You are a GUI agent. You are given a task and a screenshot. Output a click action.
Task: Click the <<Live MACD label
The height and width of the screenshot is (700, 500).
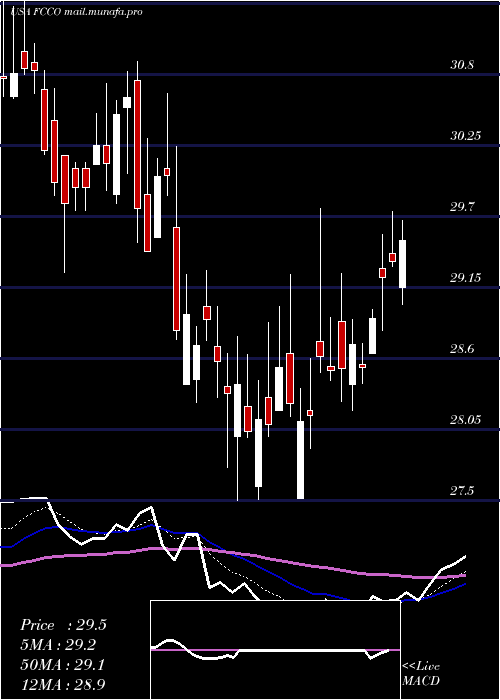[421, 674]
